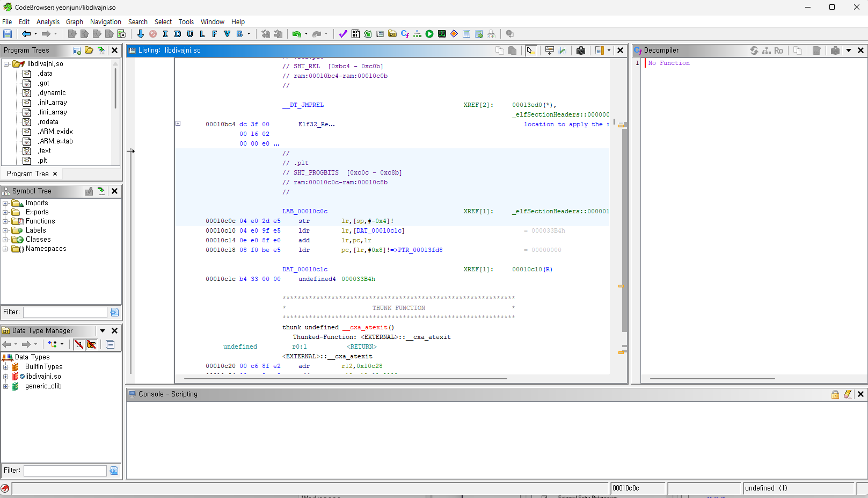Toggle the field header browser in Listing
The width and height of the screenshot is (868, 498).
click(x=550, y=50)
